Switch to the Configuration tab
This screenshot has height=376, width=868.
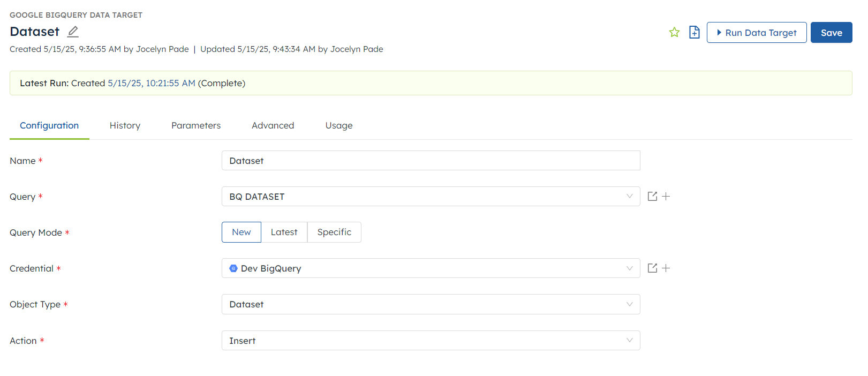[x=49, y=125]
